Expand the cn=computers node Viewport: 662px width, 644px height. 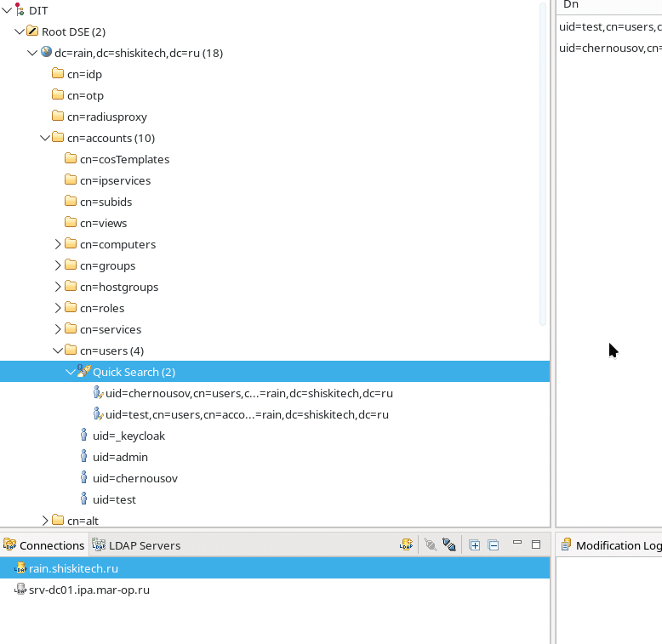pos(58,244)
